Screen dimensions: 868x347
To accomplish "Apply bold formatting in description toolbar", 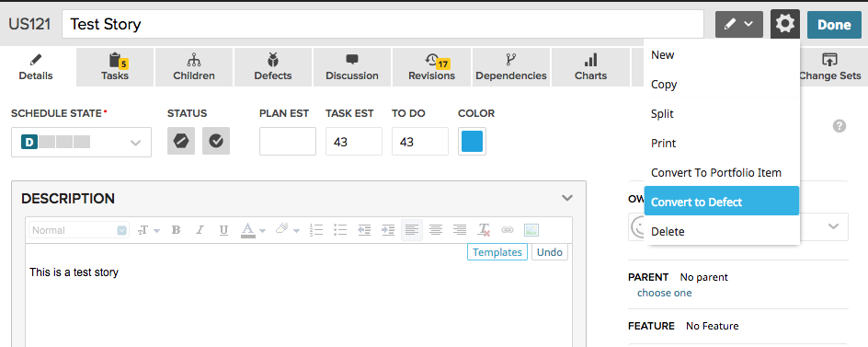I will pyautogui.click(x=176, y=230).
